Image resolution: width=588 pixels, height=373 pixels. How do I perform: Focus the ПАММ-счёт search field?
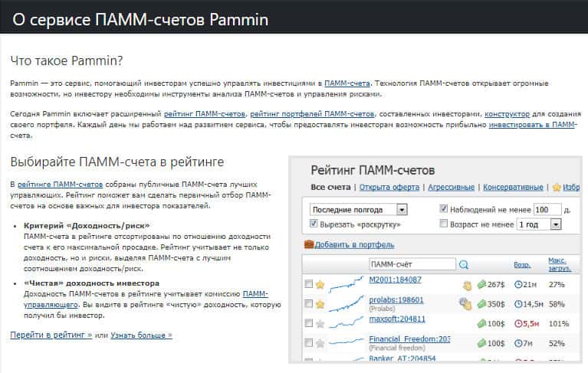[x=412, y=264]
